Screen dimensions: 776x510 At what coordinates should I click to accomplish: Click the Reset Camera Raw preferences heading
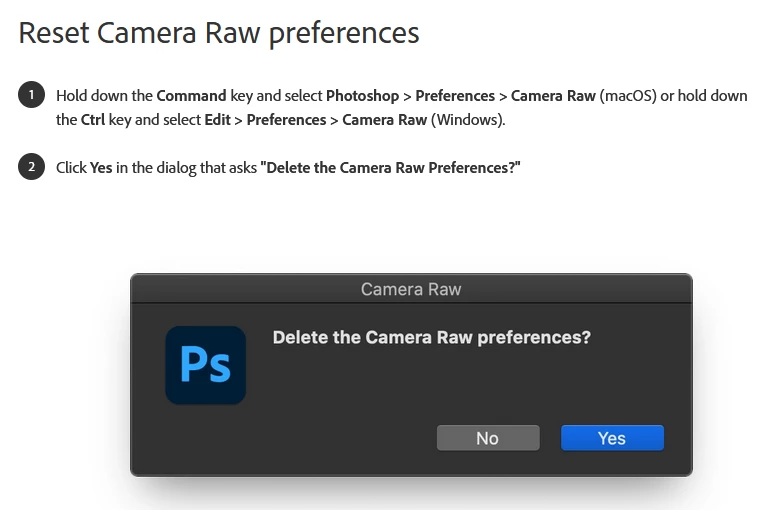(x=219, y=33)
